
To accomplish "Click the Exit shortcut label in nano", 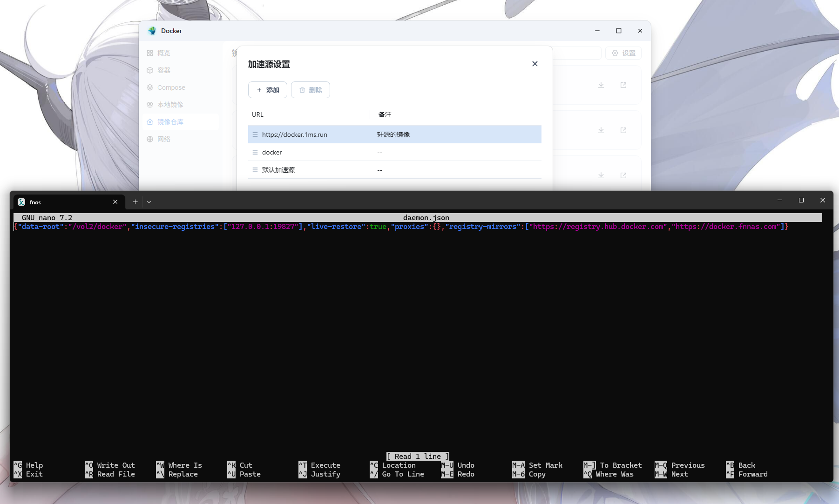I will pos(34,474).
